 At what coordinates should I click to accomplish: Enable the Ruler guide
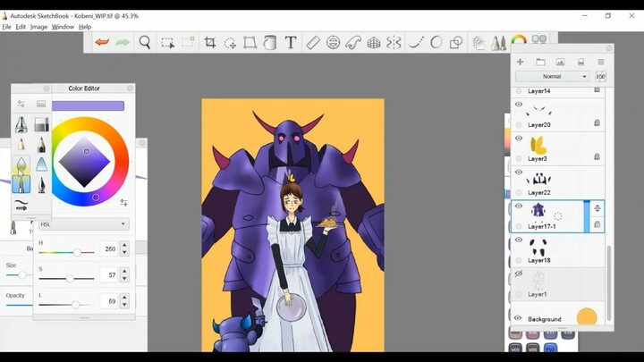(313, 42)
